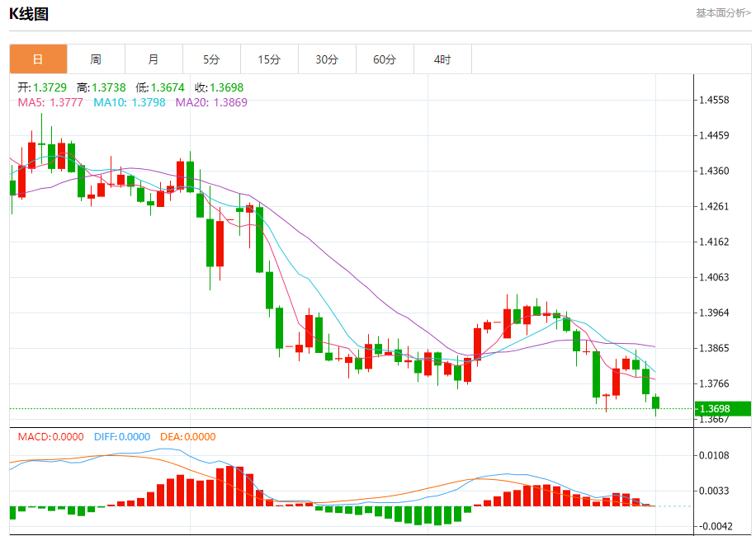Switch to the 周 weekly tab

point(96,59)
